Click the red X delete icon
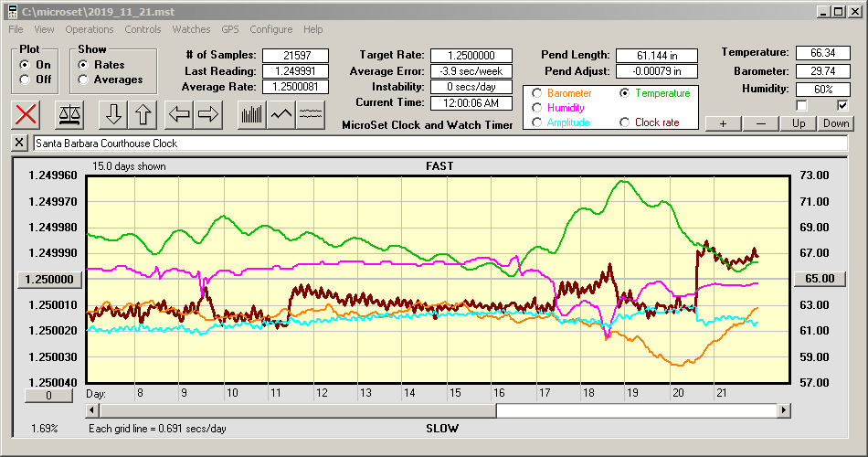 (x=28, y=114)
